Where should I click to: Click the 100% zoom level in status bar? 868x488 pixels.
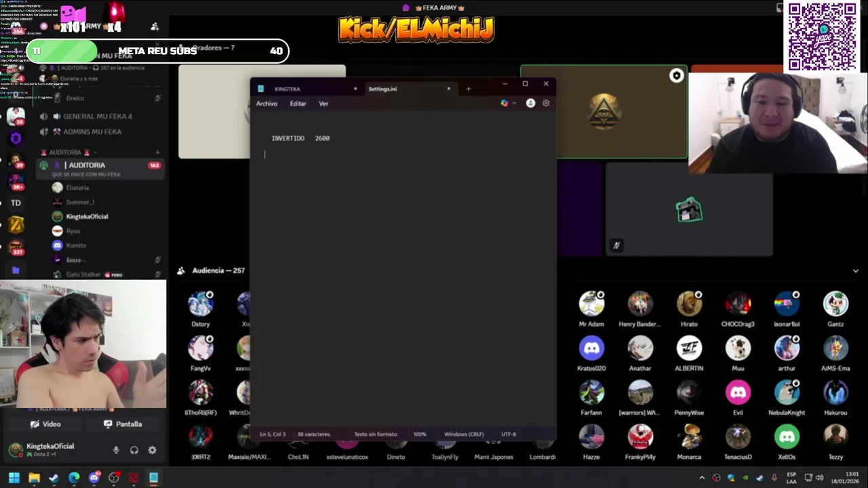[x=420, y=434]
